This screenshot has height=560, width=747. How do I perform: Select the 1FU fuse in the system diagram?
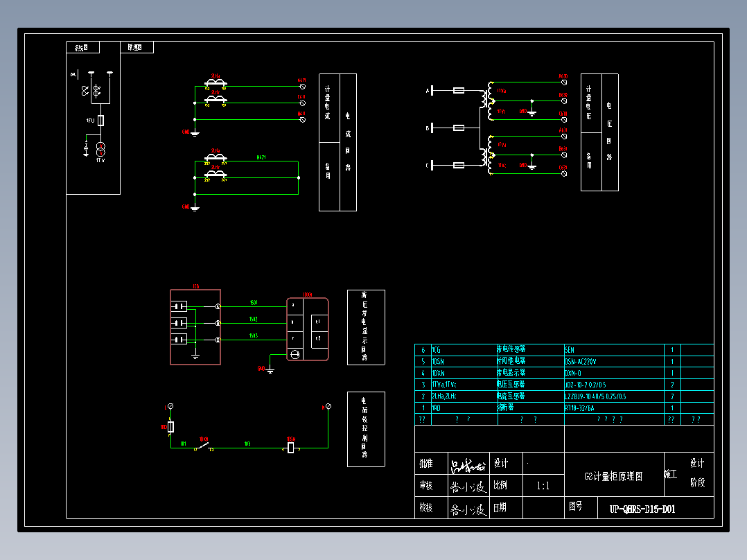point(101,121)
